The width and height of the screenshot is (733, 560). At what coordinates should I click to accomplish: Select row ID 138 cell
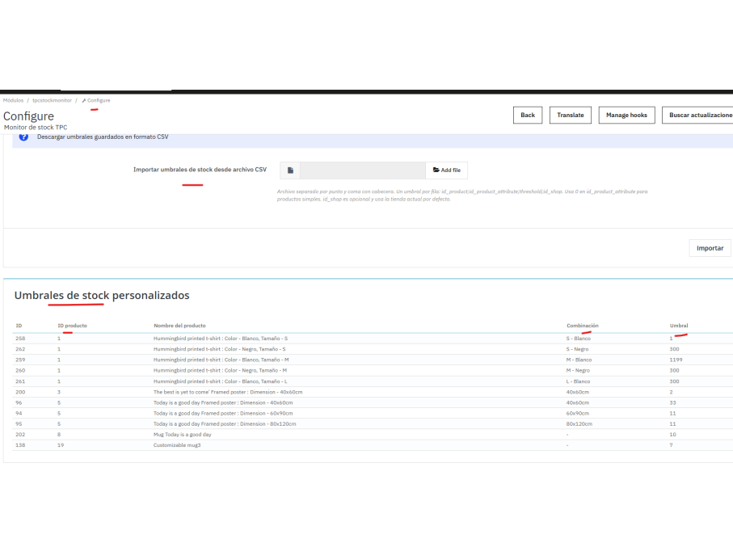(20, 445)
